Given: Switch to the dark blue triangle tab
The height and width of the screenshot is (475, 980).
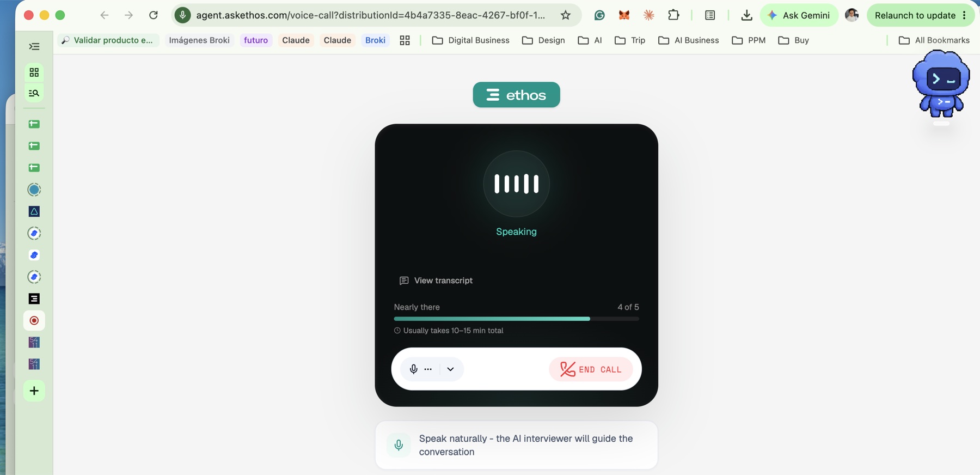Looking at the screenshot, I should pyautogui.click(x=34, y=211).
